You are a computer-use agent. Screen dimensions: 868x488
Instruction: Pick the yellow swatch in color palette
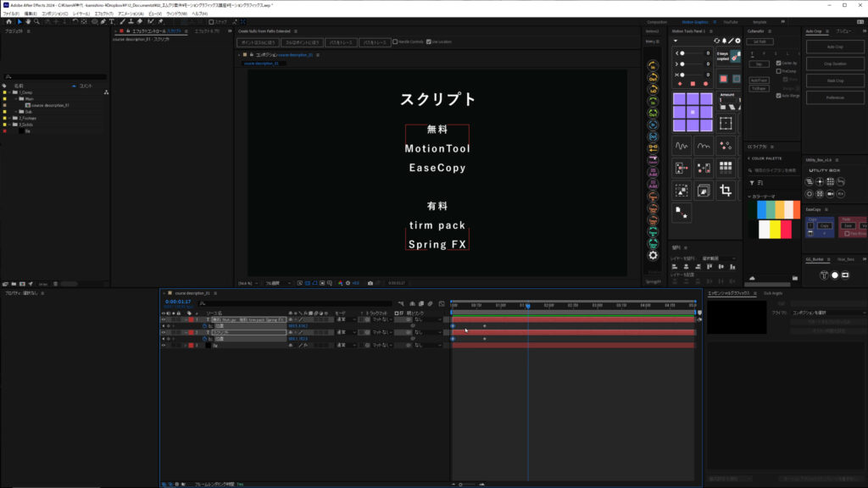pos(775,229)
